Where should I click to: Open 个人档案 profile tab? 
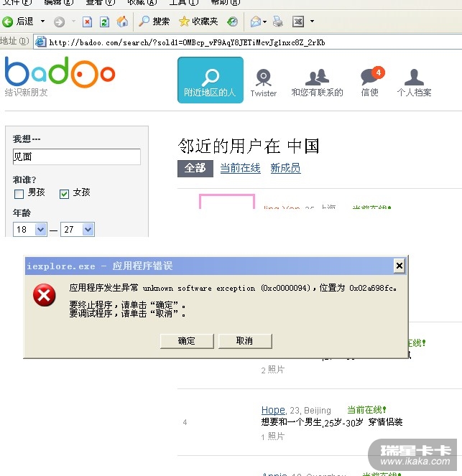[x=414, y=83]
